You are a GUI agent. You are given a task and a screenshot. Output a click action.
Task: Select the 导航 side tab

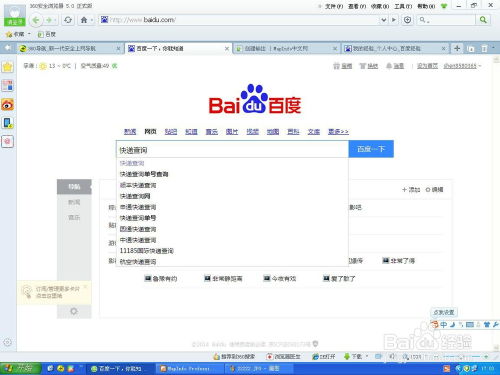tap(74, 187)
